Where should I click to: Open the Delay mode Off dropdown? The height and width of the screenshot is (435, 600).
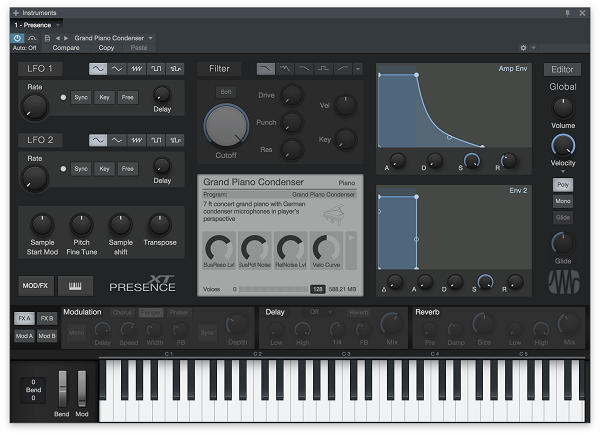[321, 312]
